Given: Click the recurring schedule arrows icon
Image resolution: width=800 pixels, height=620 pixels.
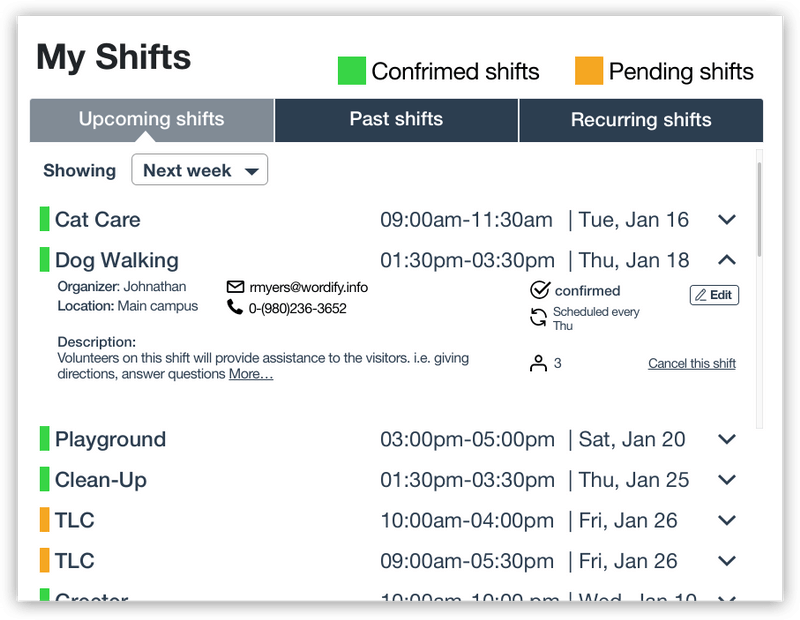Looking at the screenshot, I should click(x=539, y=318).
